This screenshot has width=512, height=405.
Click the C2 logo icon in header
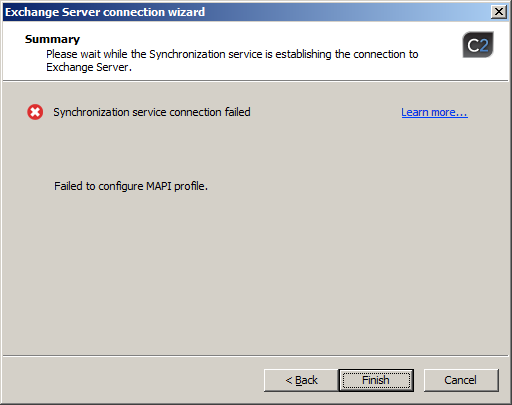click(478, 45)
